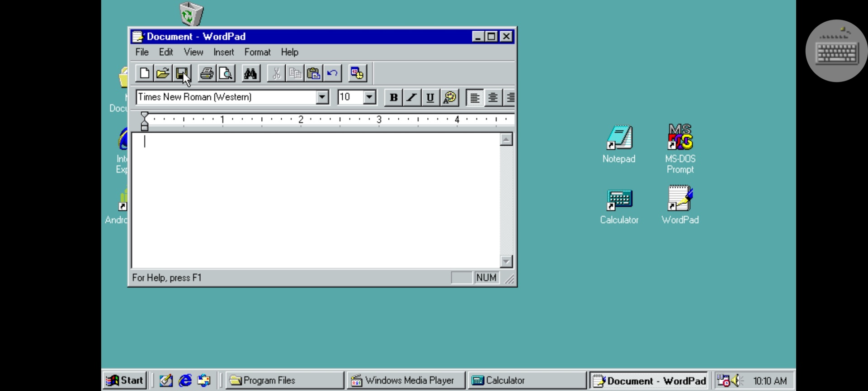This screenshot has height=391, width=868.
Task: Expand the Times New Roman font dropdown
Action: [x=322, y=97]
